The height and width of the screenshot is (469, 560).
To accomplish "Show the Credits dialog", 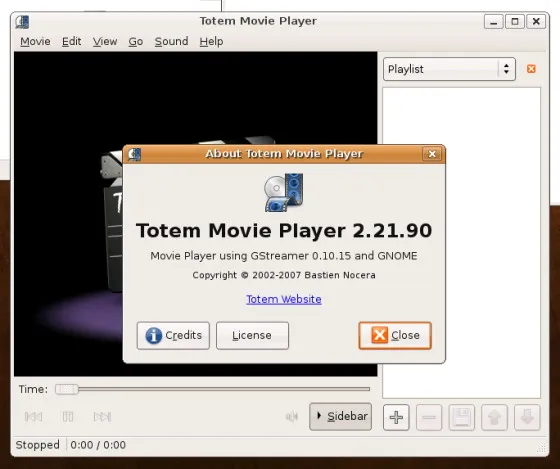I will pyautogui.click(x=173, y=335).
